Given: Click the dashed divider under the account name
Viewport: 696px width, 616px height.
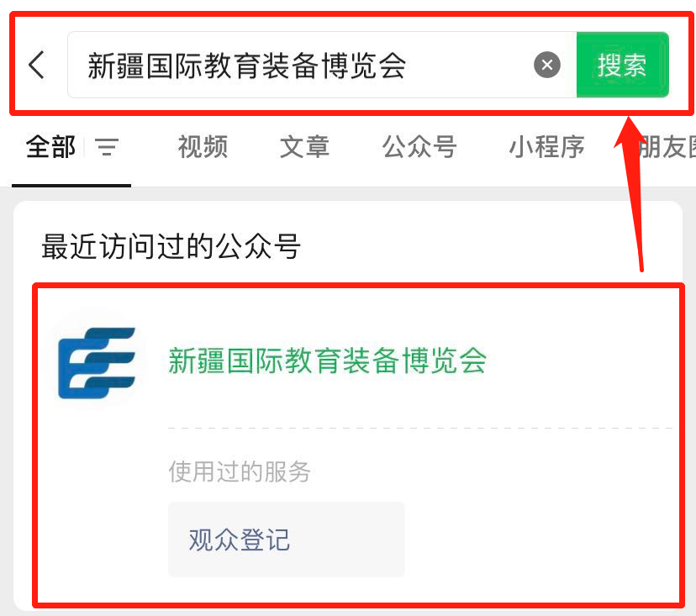Looking at the screenshot, I should (420, 429).
